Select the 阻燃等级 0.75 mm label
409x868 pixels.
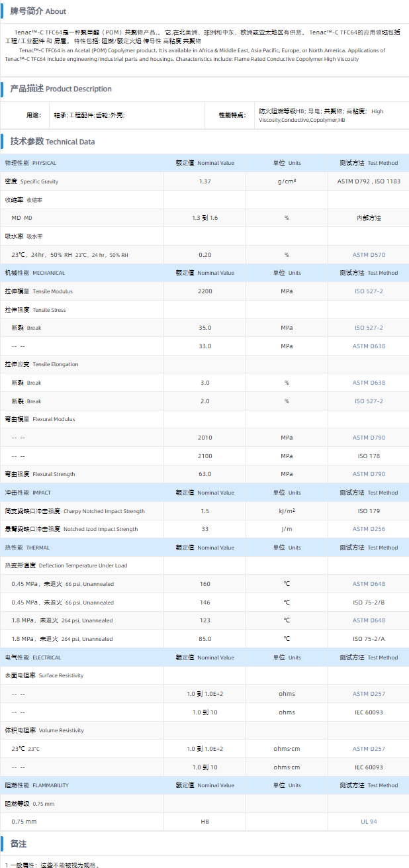30,804
